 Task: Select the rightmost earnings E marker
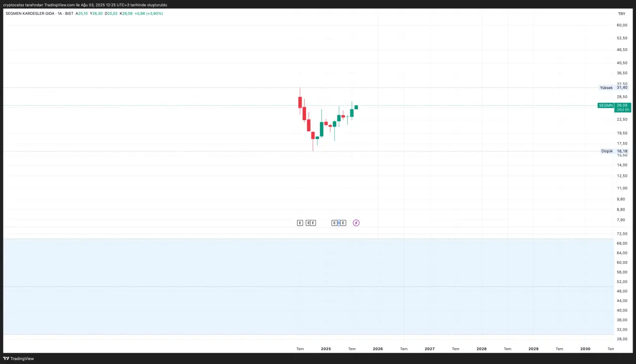point(343,223)
